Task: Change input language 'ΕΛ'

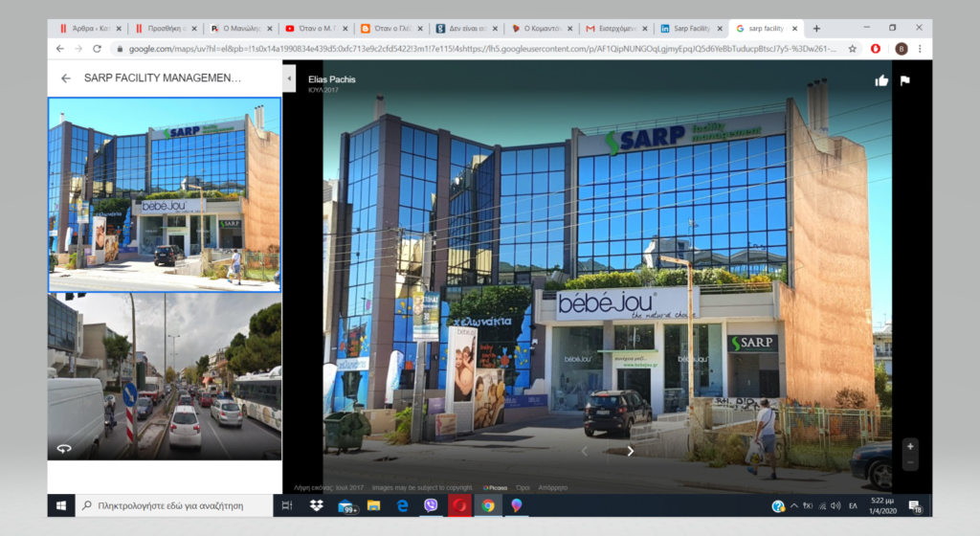Action: point(853,506)
